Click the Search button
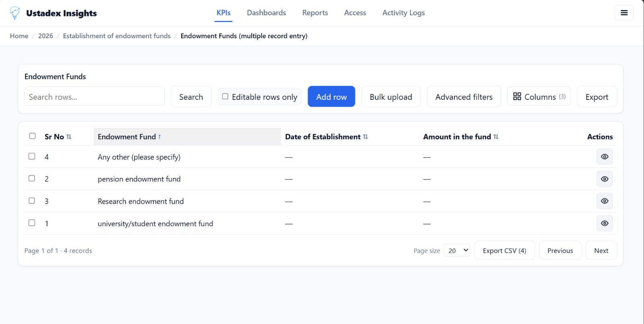This screenshot has width=644, height=324. [x=191, y=97]
